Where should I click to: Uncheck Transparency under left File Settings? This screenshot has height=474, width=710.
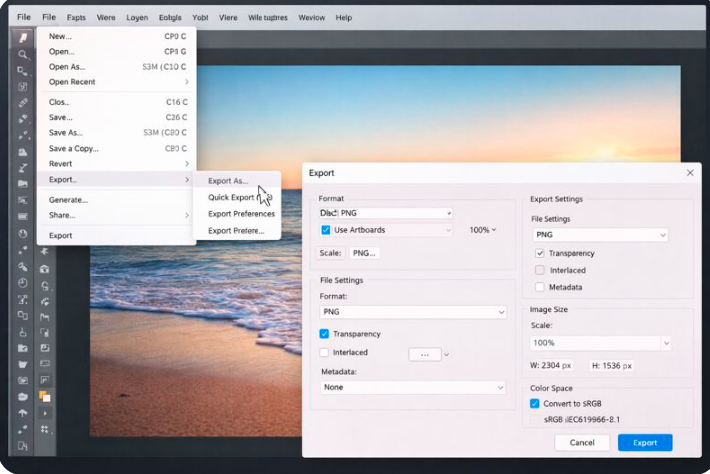coord(324,334)
